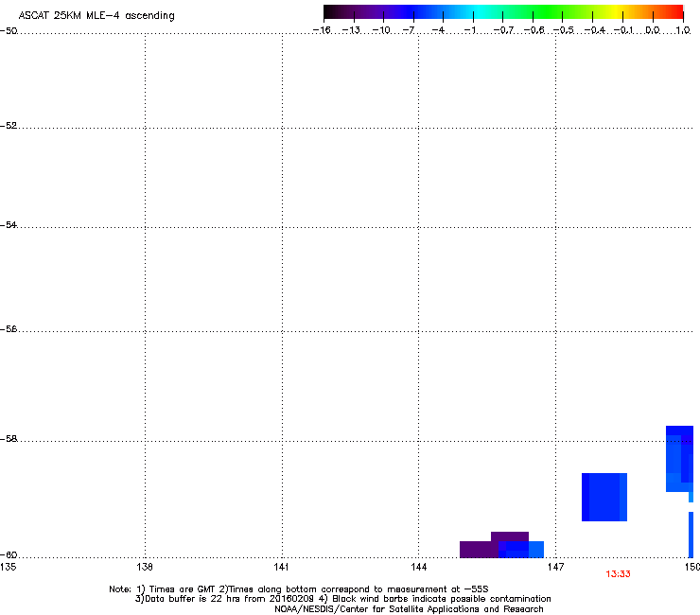Click the "ASCAT 25KM MLE-4 ascending" title
The image size is (700, 615).
pyautogui.click(x=96, y=16)
